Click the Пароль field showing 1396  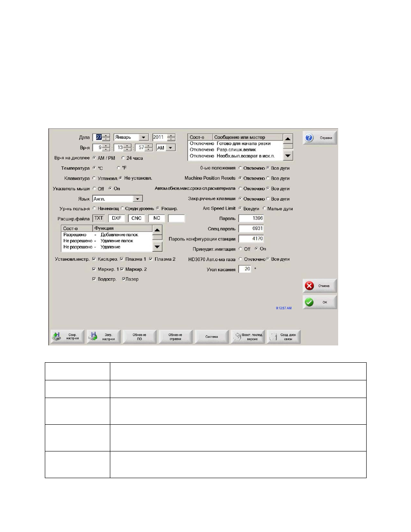(x=251, y=218)
